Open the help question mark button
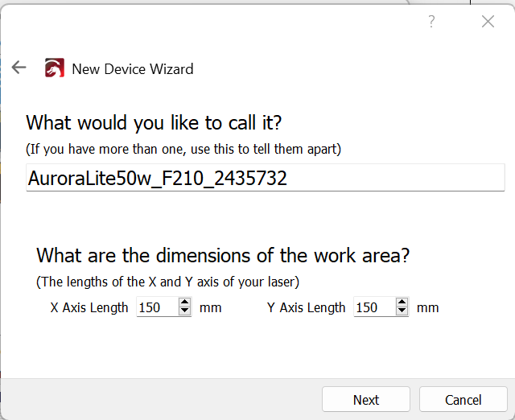 tap(431, 22)
